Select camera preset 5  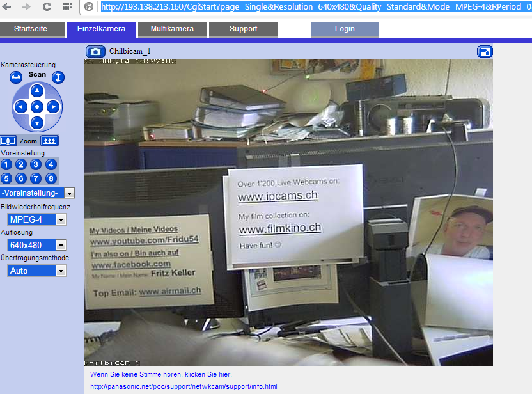pyautogui.click(x=6, y=178)
